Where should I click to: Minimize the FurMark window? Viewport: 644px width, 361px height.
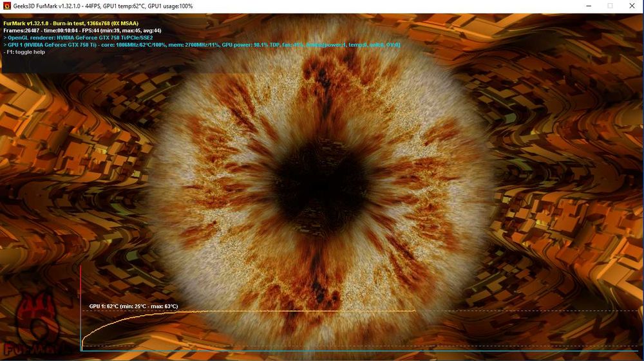tap(589, 6)
